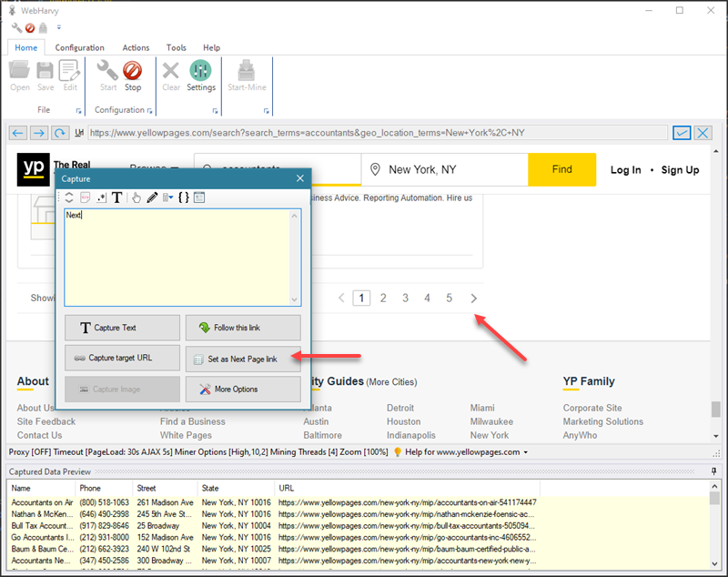Click the browser back arrow button
Screen dimensions: 728x577
pos(17,133)
